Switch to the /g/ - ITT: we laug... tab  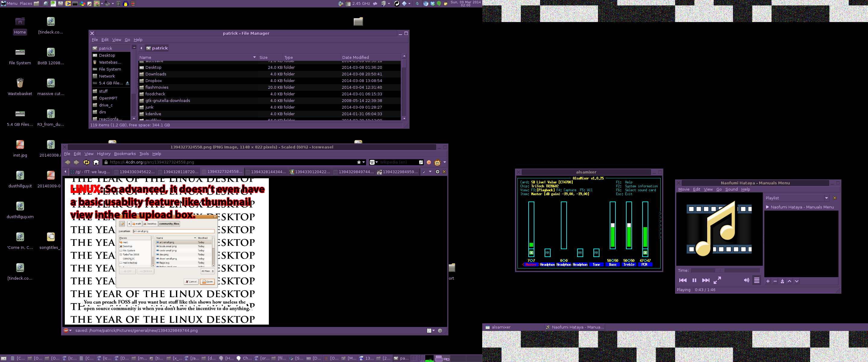(90, 172)
